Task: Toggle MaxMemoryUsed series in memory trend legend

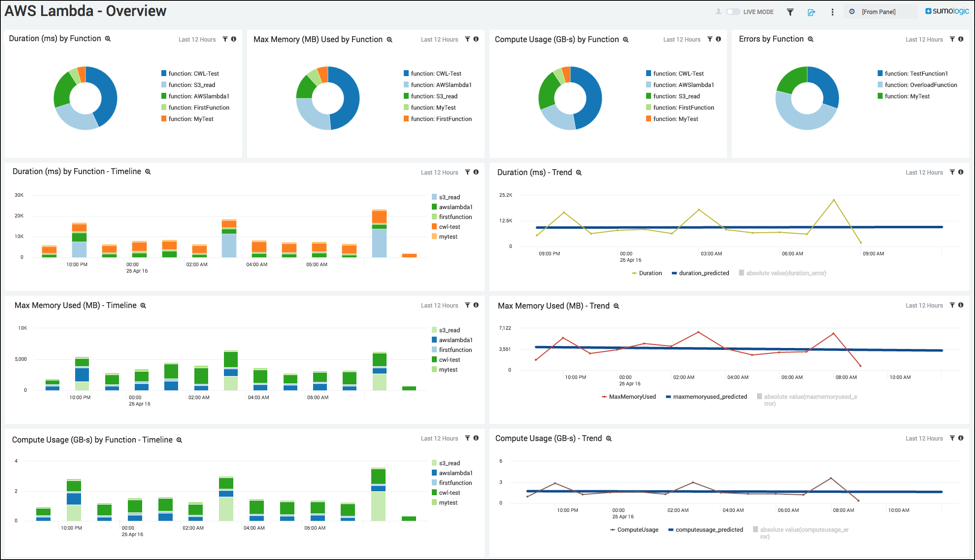Action: coord(629,397)
